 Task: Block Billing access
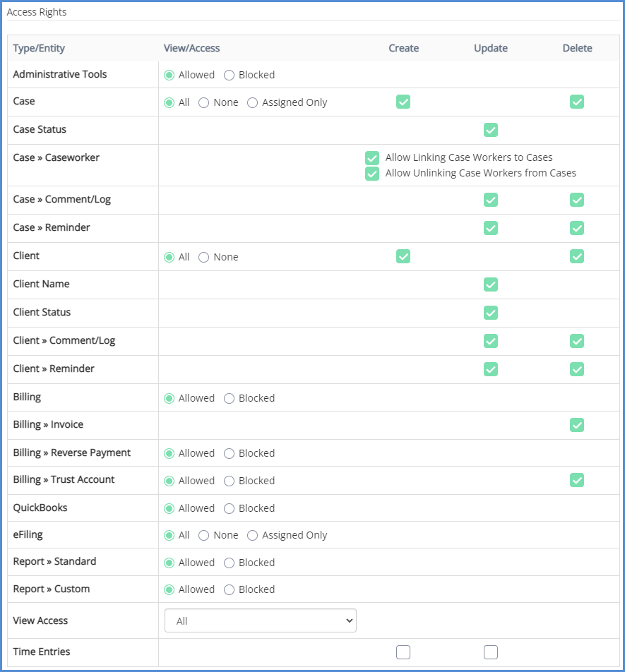[x=229, y=398]
